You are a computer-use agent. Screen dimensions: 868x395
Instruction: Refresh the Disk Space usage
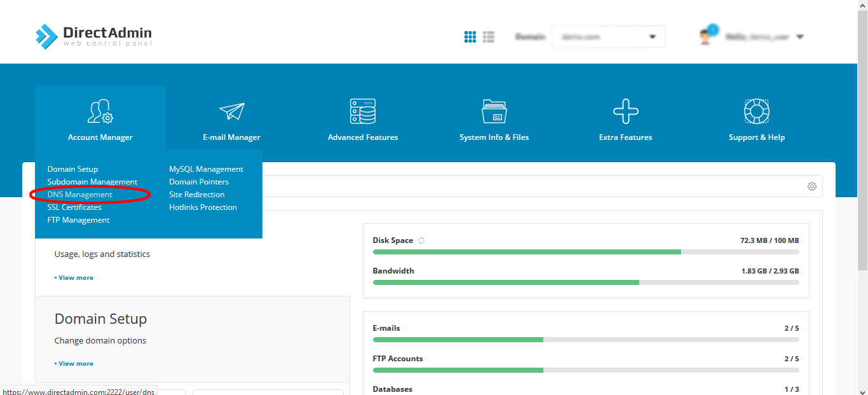[x=421, y=240]
